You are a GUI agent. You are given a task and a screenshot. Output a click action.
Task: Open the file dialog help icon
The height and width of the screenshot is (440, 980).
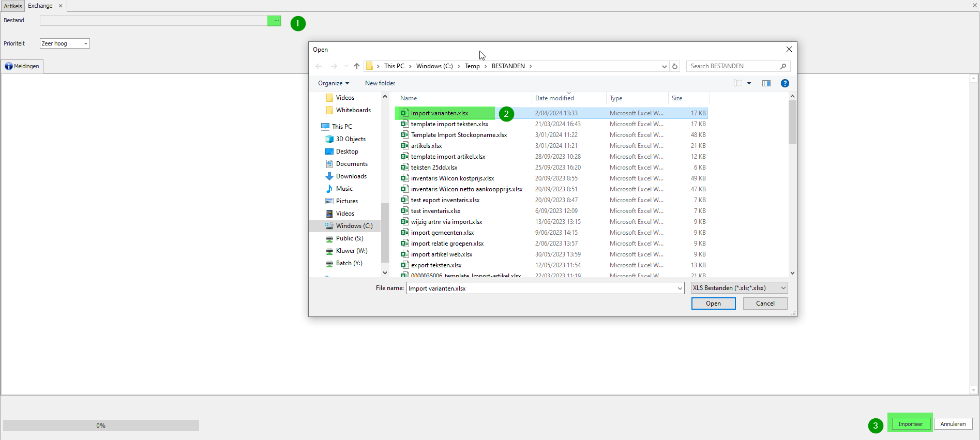coord(785,83)
